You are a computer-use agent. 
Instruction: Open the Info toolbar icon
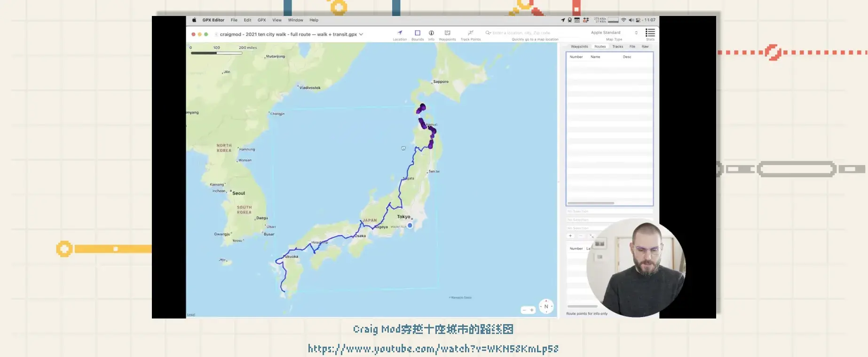pyautogui.click(x=431, y=33)
